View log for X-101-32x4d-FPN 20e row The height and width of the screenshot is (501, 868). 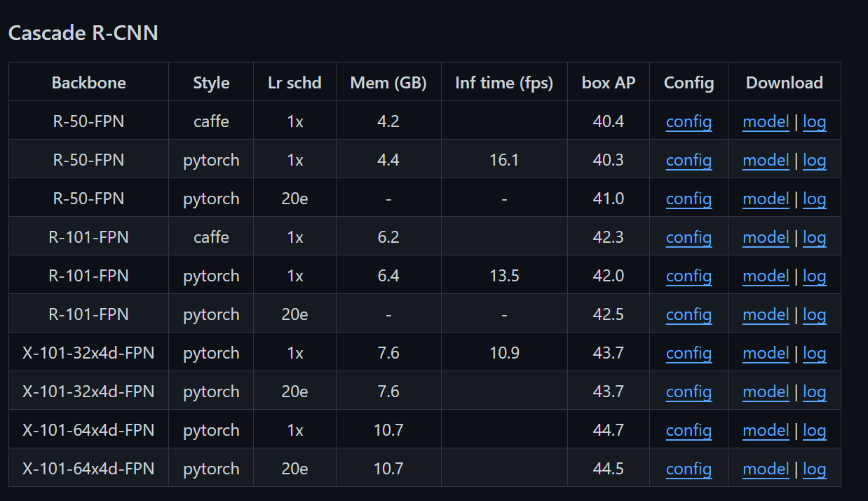(814, 392)
